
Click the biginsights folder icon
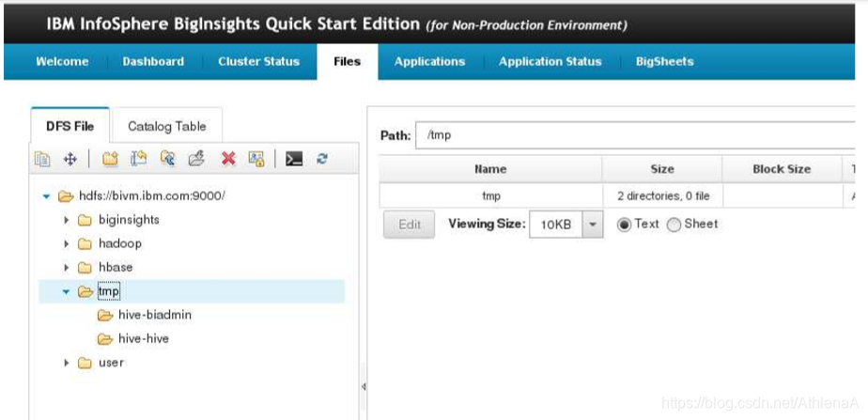[x=85, y=220]
